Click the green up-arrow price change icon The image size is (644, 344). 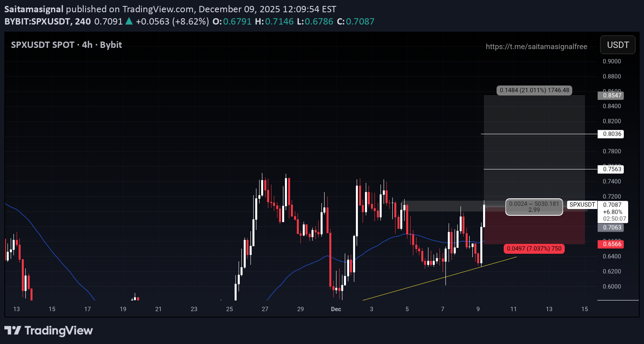click(x=129, y=21)
